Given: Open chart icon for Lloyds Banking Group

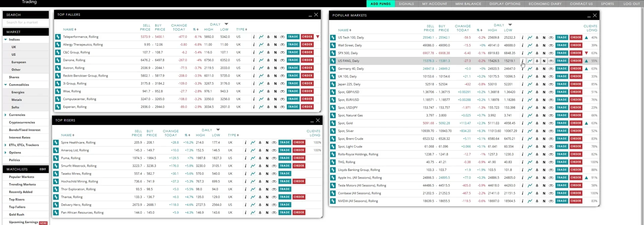Looking at the screenshot, I should pos(530,170).
